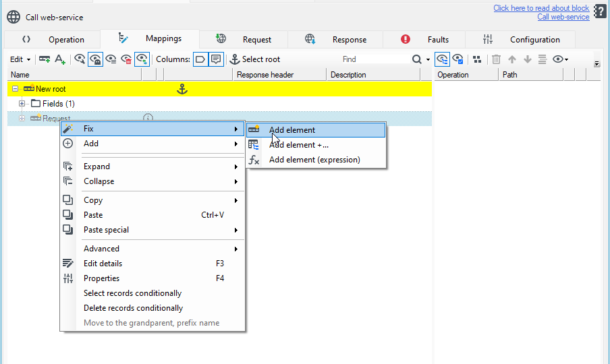Click the anchor icon in New root row
The height and width of the screenshot is (364, 610).
[182, 89]
